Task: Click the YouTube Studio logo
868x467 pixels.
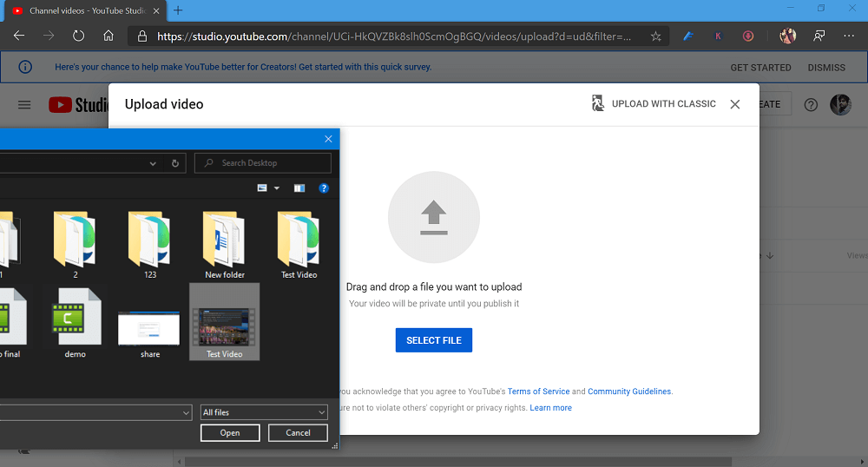Action: tap(79, 104)
